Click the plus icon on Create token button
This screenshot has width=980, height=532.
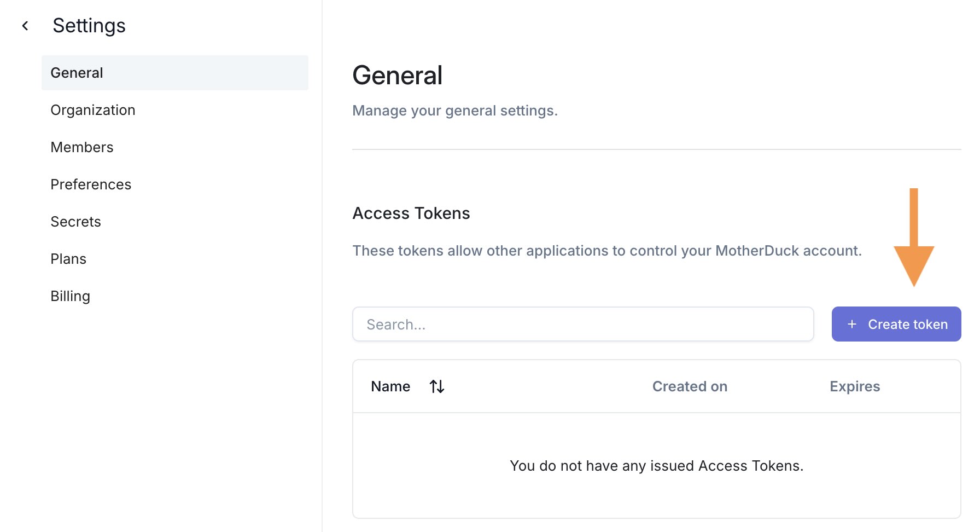(851, 324)
